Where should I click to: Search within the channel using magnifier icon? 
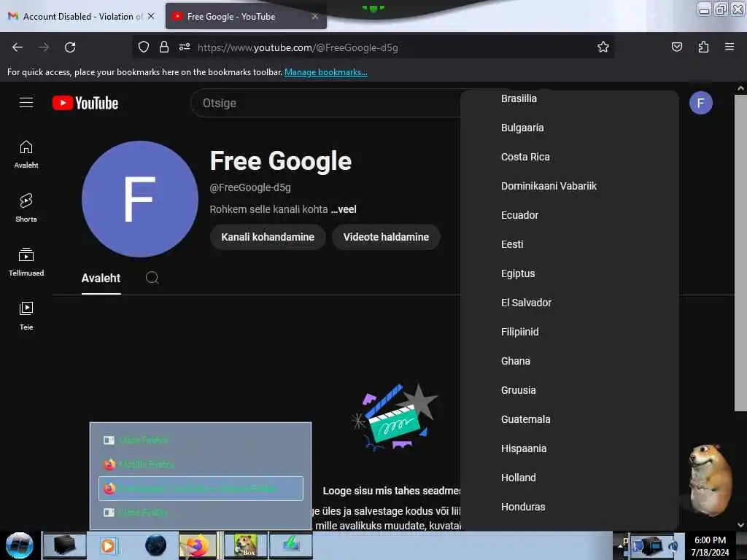[152, 278]
